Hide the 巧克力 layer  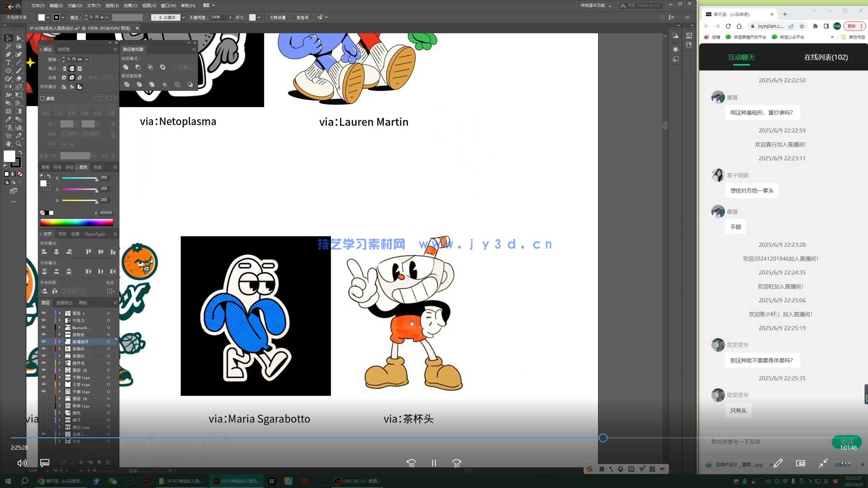43,320
